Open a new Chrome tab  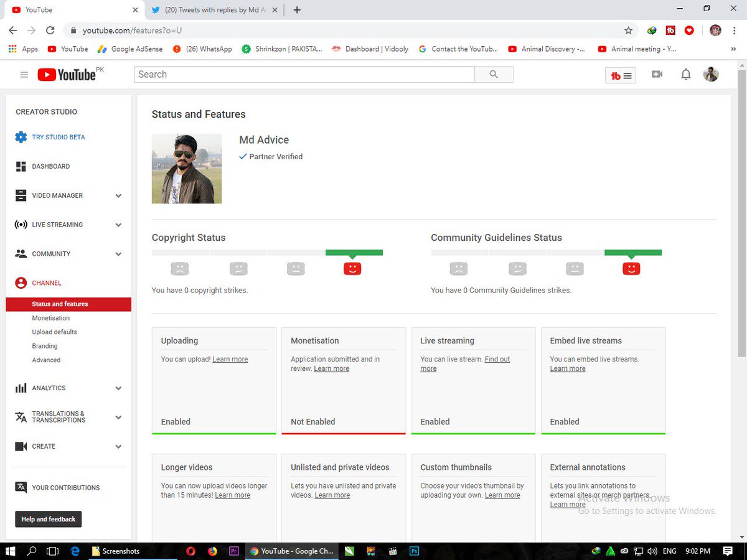pyautogui.click(x=297, y=10)
